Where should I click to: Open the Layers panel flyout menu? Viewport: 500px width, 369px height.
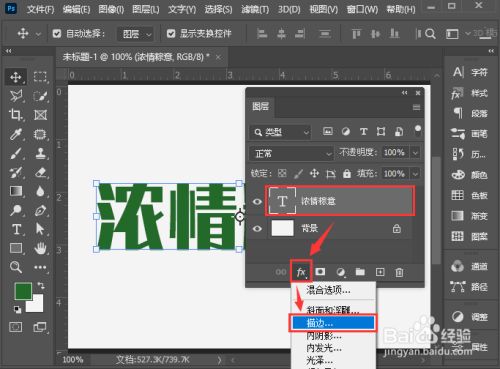[x=416, y=107]
